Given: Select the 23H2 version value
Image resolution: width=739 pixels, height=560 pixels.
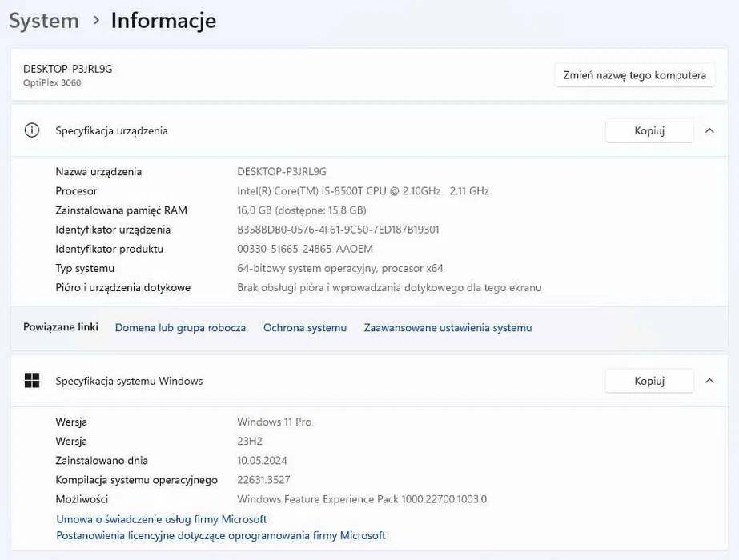Looking at the screenshot, I should [x=250, y=441].
